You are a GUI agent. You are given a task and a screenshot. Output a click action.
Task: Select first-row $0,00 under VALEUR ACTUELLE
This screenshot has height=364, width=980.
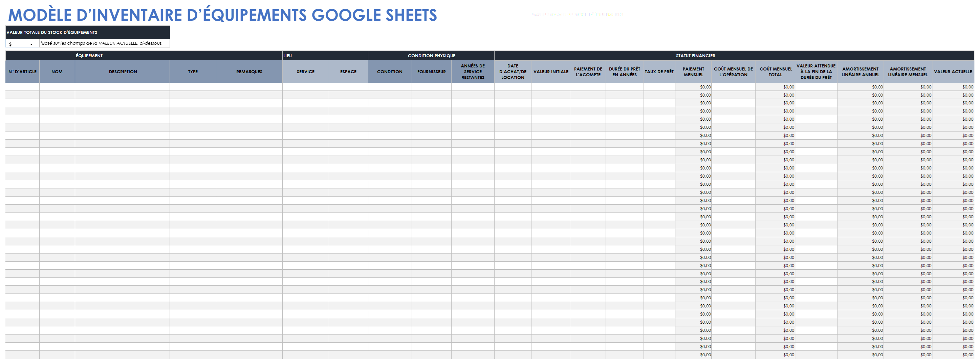(953, 87)
